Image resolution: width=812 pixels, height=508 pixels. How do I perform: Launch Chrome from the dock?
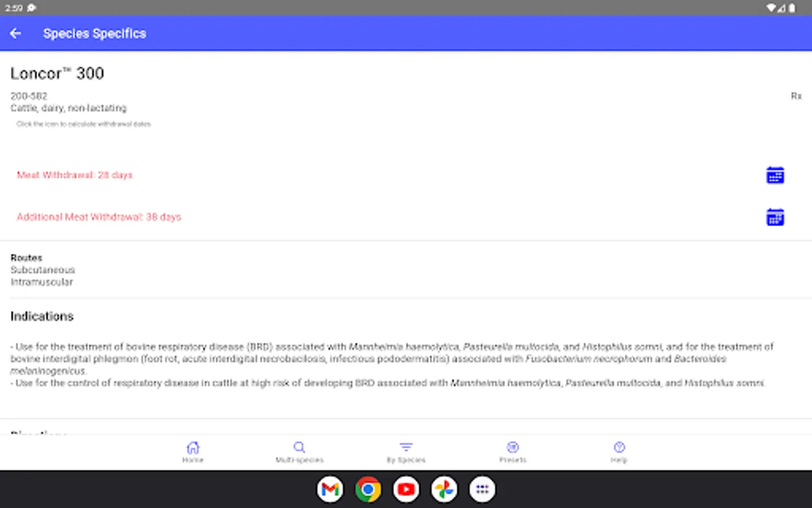(x=368, y=489)
